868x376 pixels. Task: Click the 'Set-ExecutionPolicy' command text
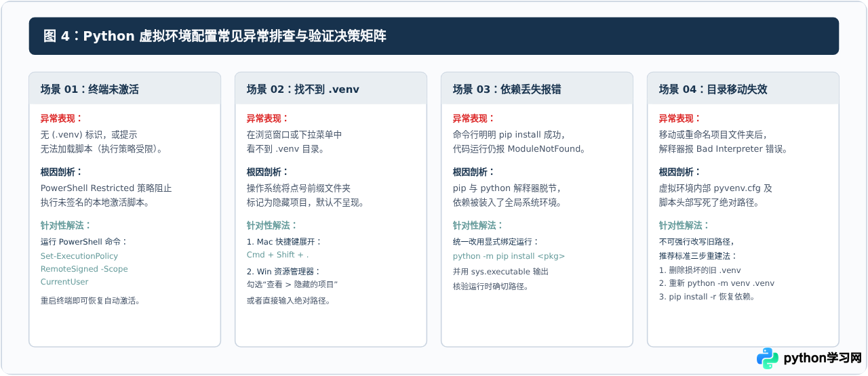(79, 256)
